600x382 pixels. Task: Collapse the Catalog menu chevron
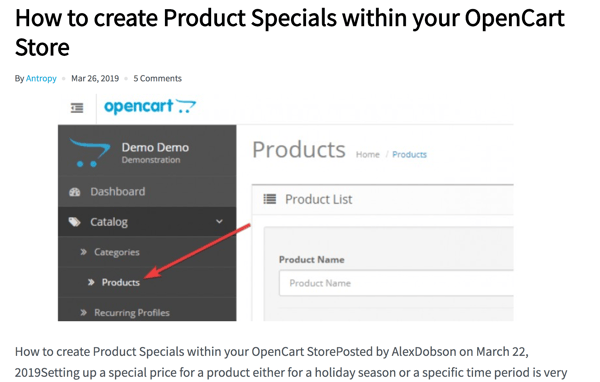(219, 222)
